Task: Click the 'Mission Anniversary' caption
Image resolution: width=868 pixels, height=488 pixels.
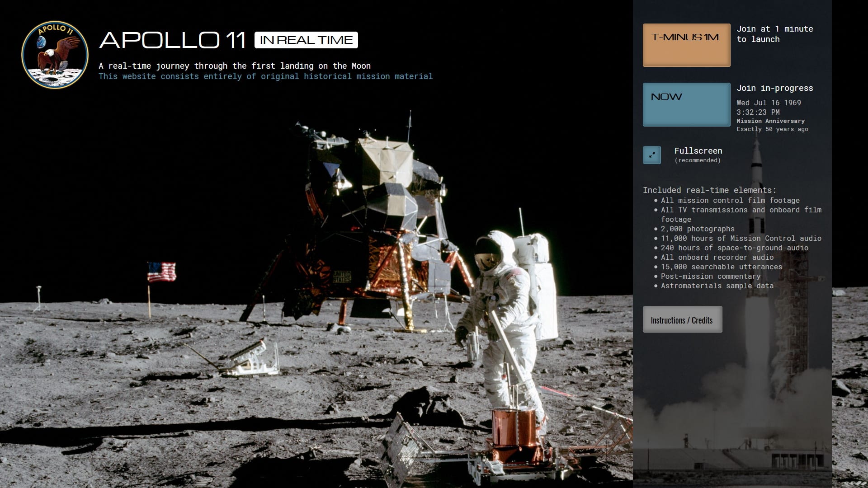Action: click(770, 121)
